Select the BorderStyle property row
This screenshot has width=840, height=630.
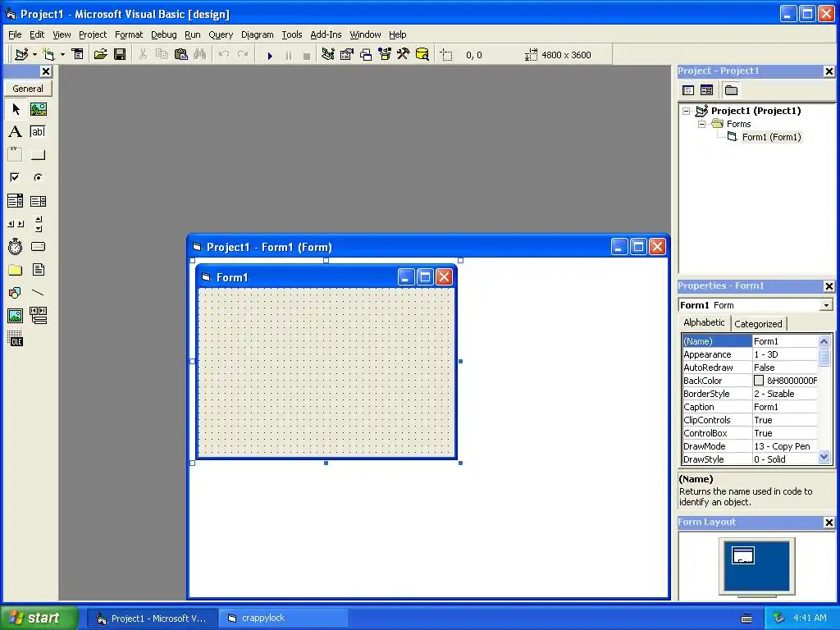point(750,394)
